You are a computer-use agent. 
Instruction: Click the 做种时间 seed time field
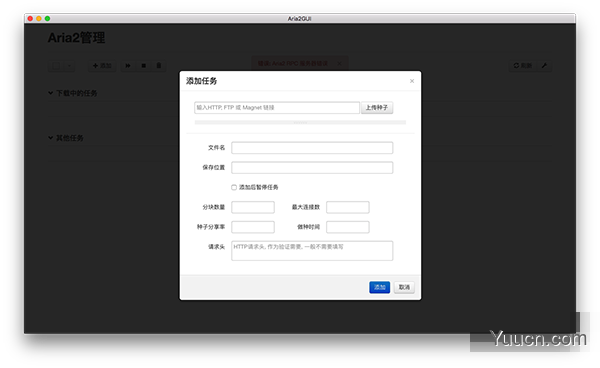pyautogui.click(x=347, y=227)
